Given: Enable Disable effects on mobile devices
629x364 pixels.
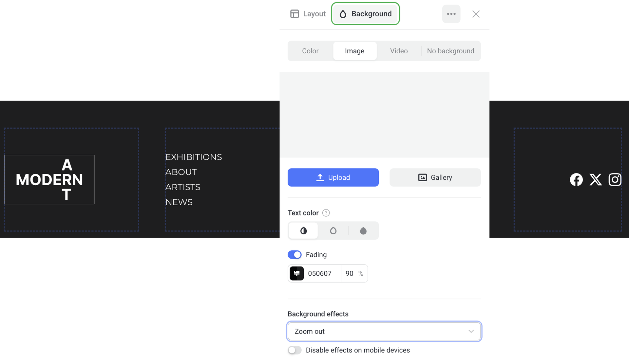Looking at the screenshot, I should tap(295, 350).
